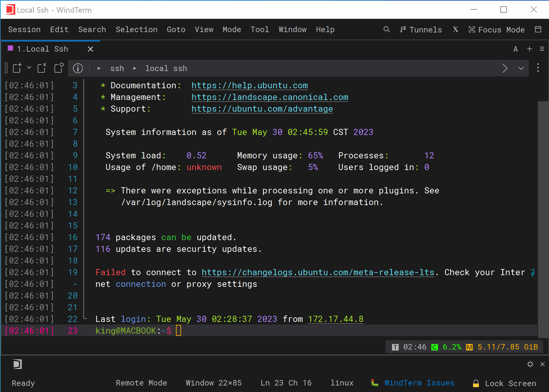549x392 pixels.
Task: Open search with the magnifier icon
Action: [x=386, y=30]
